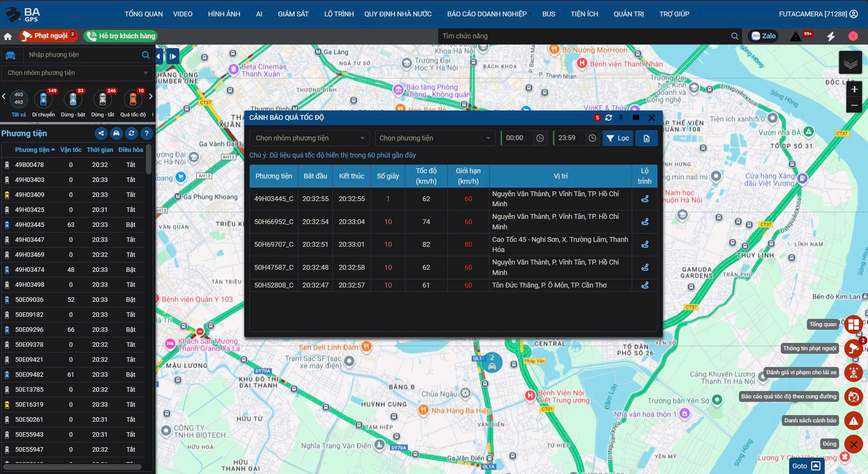Open the GIÁM SÁT menu
868x474 pixels.
click(293, 14)
